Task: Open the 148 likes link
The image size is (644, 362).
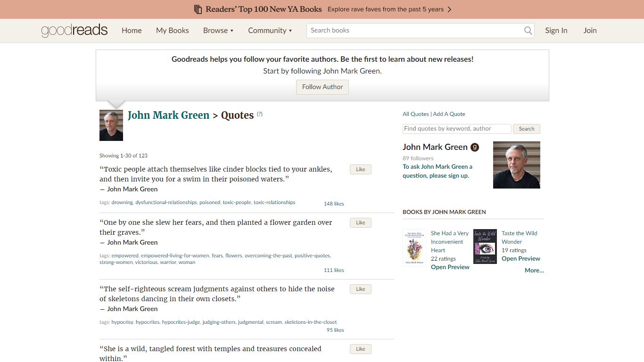Action: 334,204
